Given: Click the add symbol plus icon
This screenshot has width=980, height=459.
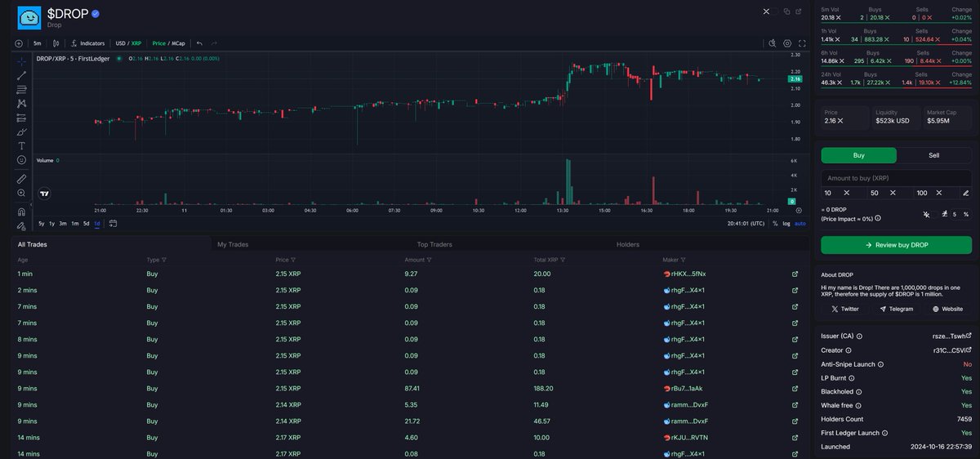Looking at the screenshot, I should [19, 43].
